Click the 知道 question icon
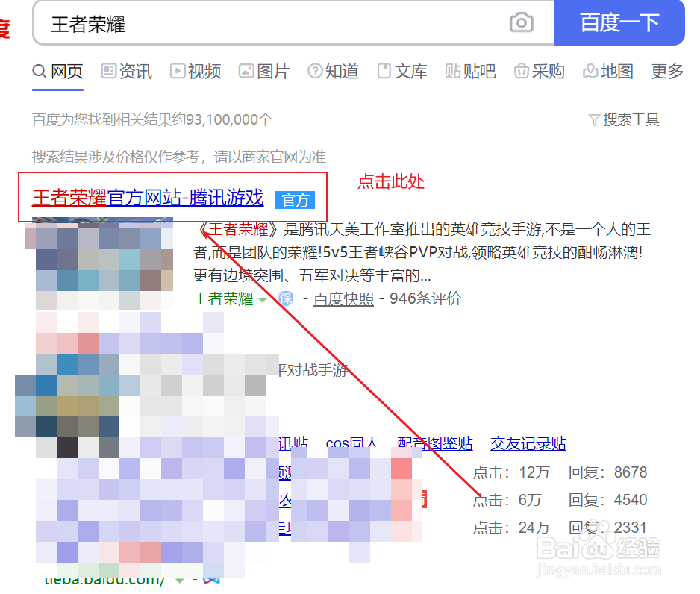The height and width of the screenshot is (594, 700). click(x=314, y=72)
